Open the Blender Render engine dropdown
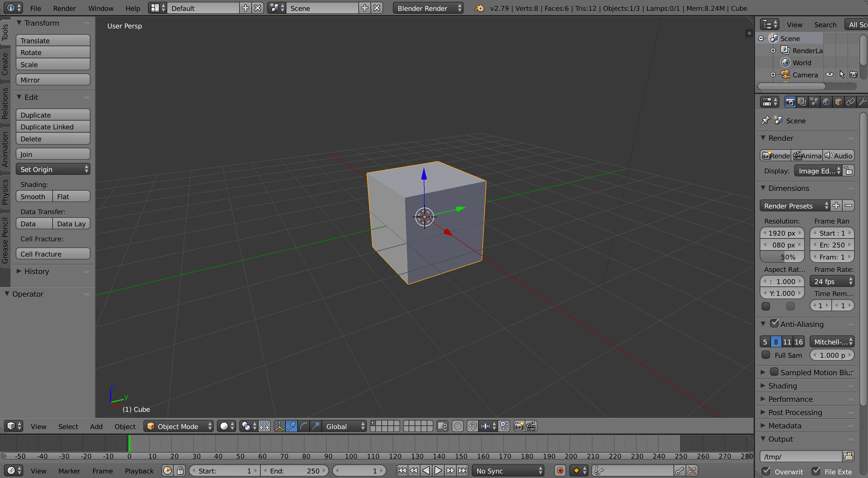Image resolution: width=868 pixels, height=478 pixels. click(428, 8)
